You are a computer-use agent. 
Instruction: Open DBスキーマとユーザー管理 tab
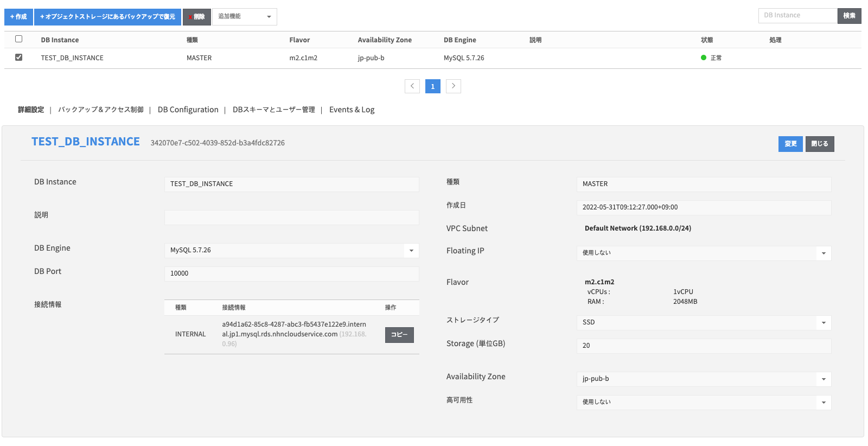(274, 110)
